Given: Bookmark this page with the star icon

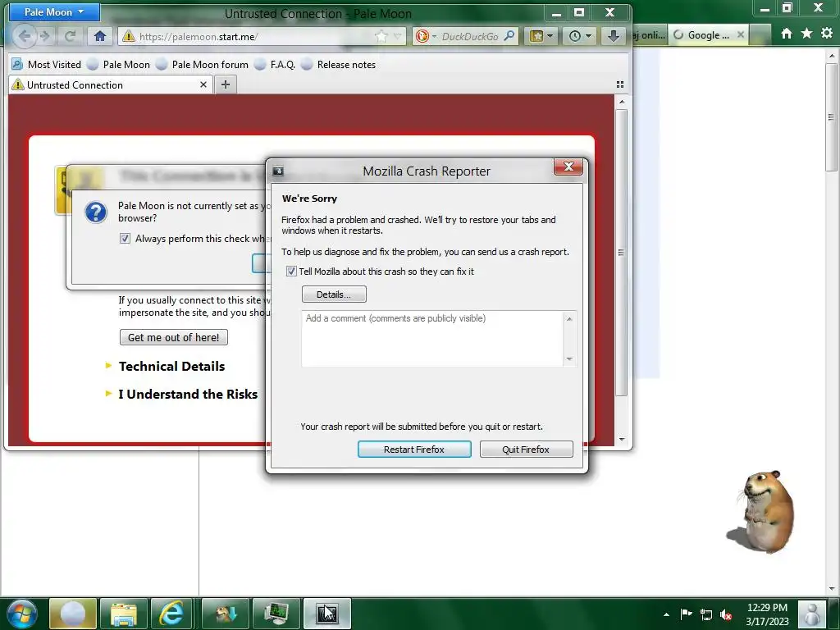Looking at the screenshot, I should pos(381,36).
